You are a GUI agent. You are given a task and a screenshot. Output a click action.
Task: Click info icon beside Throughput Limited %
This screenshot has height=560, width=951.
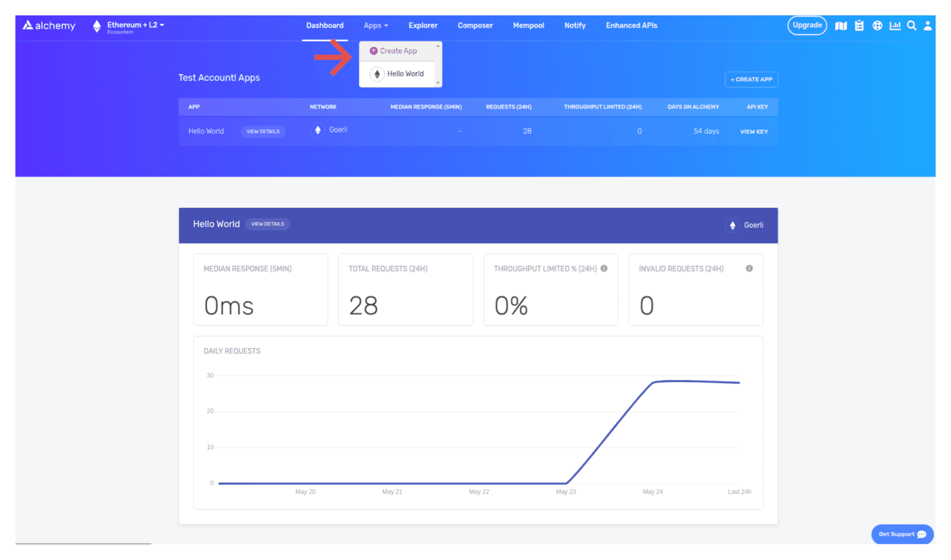click(x=604, y=268)
